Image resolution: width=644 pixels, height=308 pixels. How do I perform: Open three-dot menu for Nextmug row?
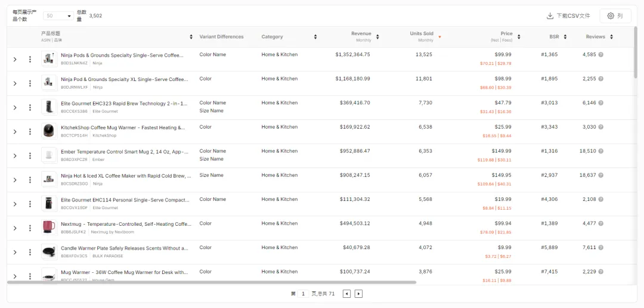click(x=30, y=228)
